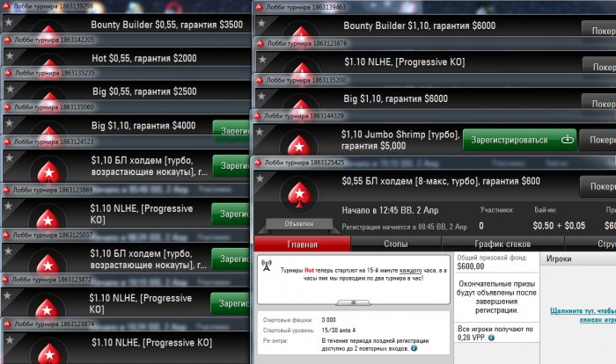This screenshot has height=364, width=616.
Task: Toggle favorite star for Hot $0,55 tournament
Action: point(10,56)
